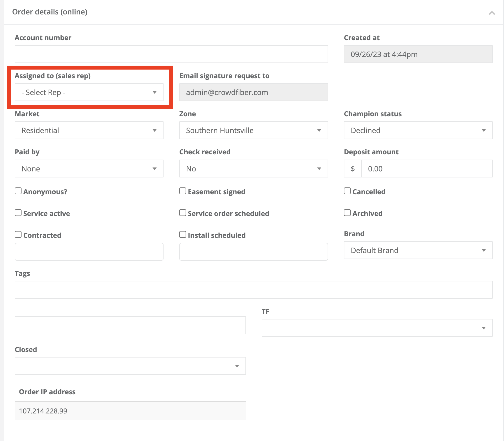Open the Champion status dropdown showing Declined
This screenshot has width=504, height=441.
(x=418, y=130)
